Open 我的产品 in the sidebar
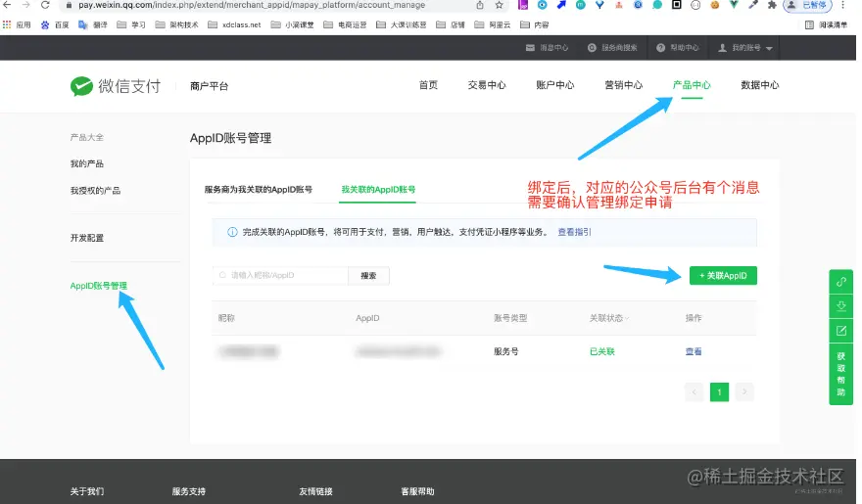The image size is (862, 504). tap(87, 163)
